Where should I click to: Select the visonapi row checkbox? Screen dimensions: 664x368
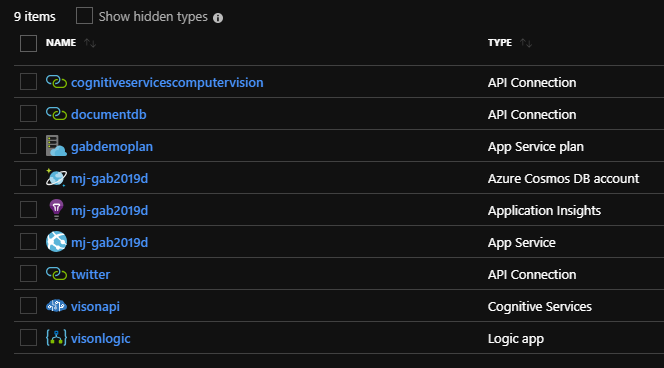28,306
